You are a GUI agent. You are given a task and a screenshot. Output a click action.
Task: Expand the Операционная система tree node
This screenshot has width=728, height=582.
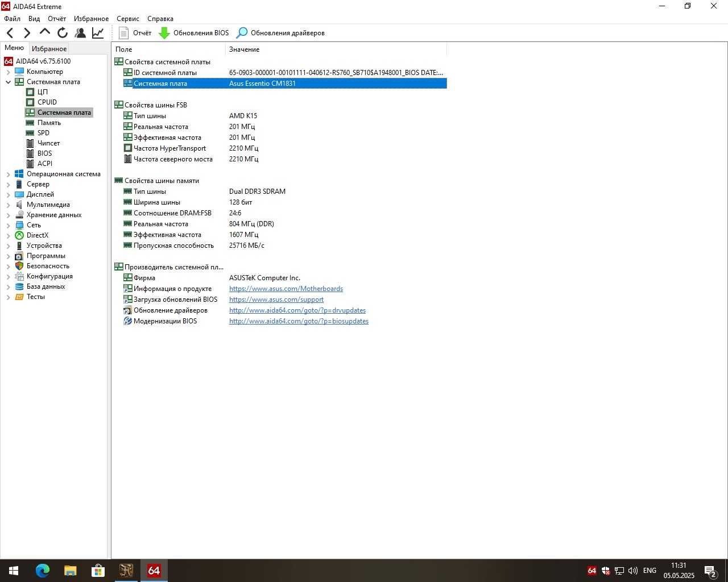tap(9, 174)
